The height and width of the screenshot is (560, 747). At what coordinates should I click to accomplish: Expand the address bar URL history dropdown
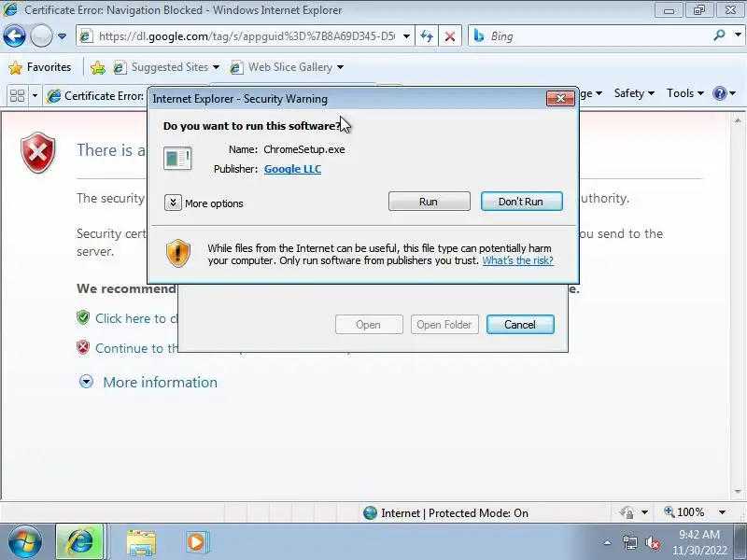[406, 36]
